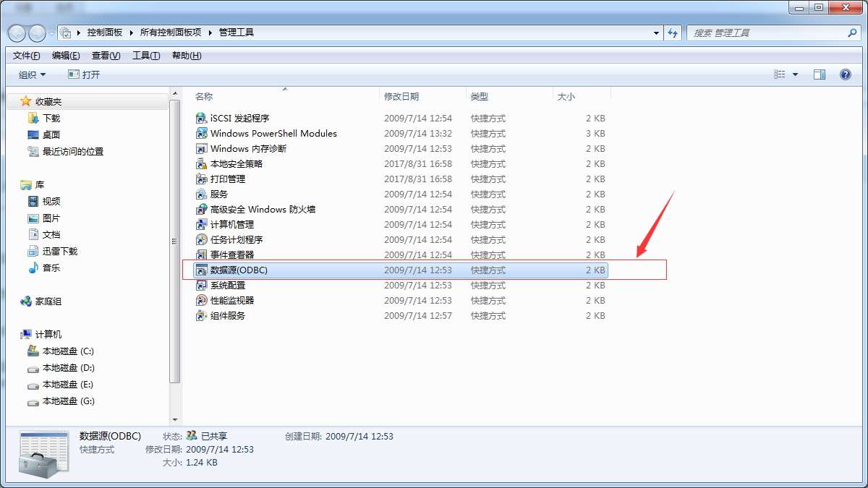Open the recent pages dropdown arrow
This screenshot has height=488, width=868.
[51, 33]
